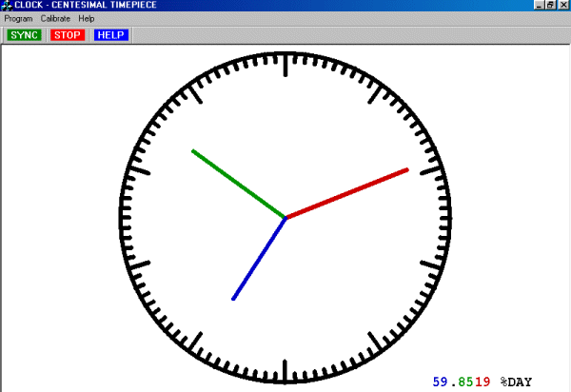Viewport: 571px width, 392px height.
Task: Click the %DAY label
Action: coord(517,382)
